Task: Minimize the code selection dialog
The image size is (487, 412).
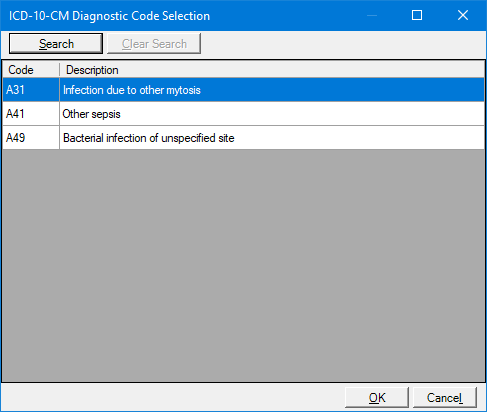Action: pyautogui.click(x=372, y=15)
